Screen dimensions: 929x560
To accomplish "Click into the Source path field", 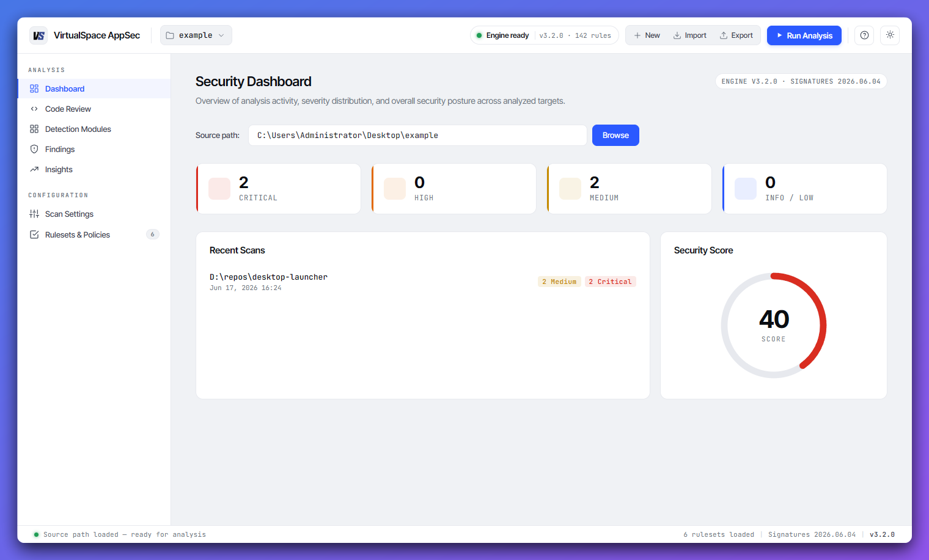I will click(417, 135).
